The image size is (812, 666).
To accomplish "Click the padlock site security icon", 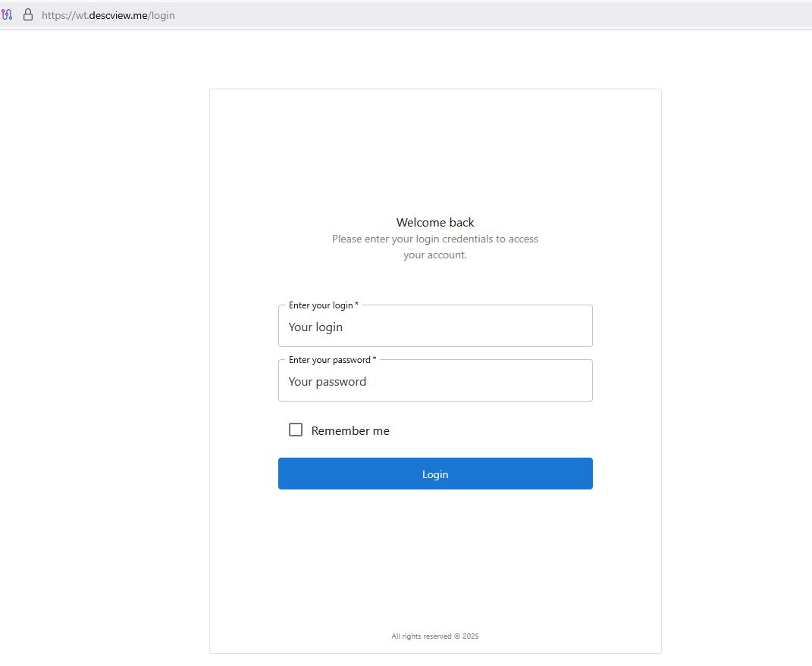I will (x=28, y=14).
